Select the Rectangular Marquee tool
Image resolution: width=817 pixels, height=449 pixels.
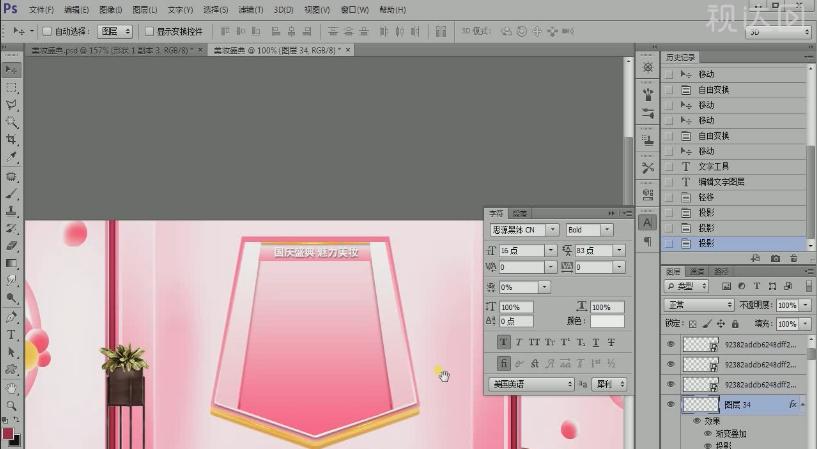(x=11, y=88)
